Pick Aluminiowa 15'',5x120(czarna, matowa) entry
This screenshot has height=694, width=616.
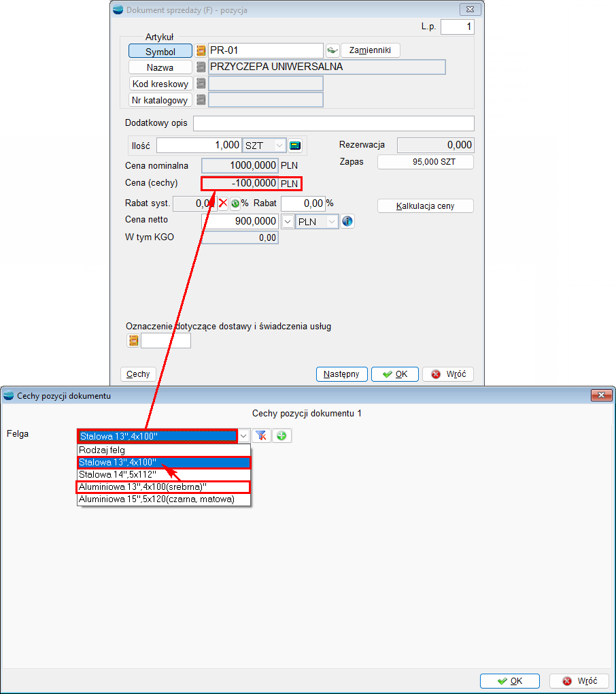pyautogui.click(x=163, y=499)
